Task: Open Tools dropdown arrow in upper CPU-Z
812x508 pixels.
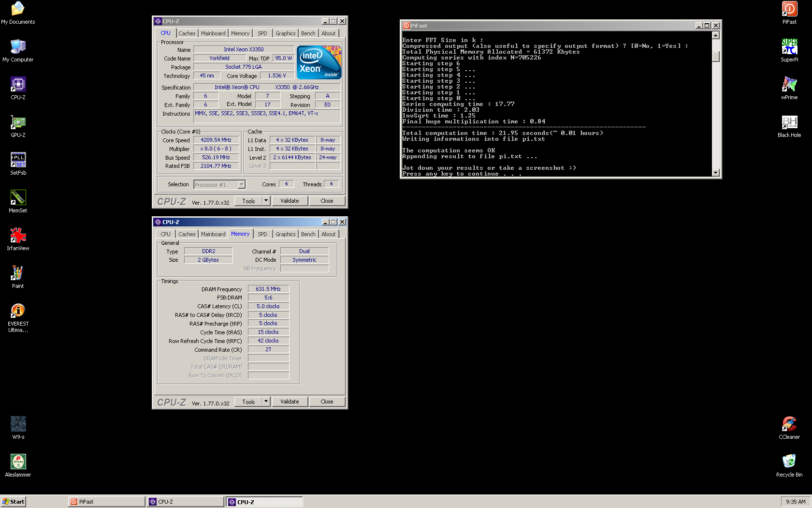Action: [x=266, y=201]
